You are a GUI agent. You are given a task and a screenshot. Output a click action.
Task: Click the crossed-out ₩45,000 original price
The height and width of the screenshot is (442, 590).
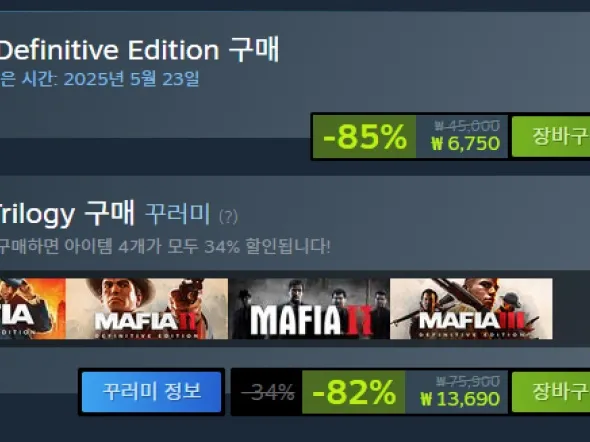pyautogui.click(x=467, y=126)
